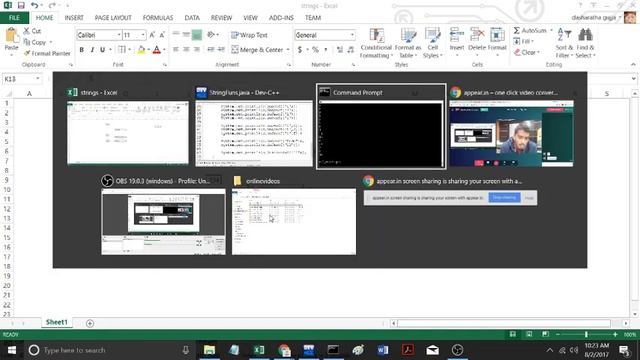The height and width of the screenshot is (360, 640).
Task: Apply the red Font Color
Action: pos(157,50)
